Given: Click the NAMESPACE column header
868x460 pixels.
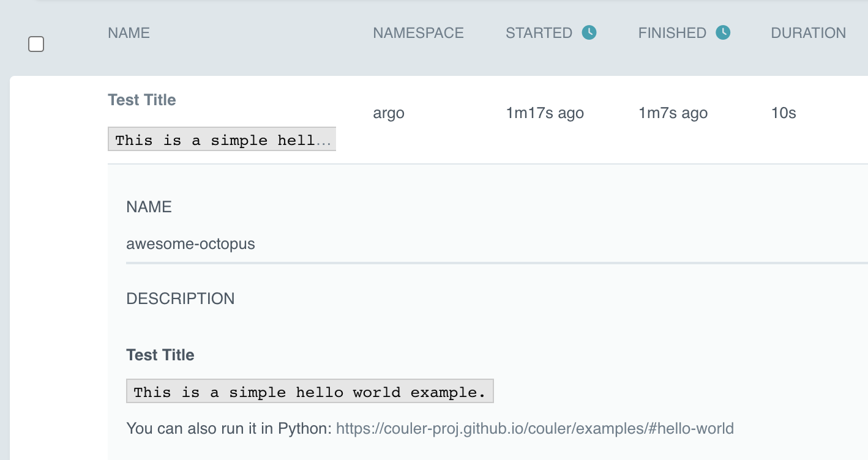Looking at the screenshot, I should tap(418, 33).
